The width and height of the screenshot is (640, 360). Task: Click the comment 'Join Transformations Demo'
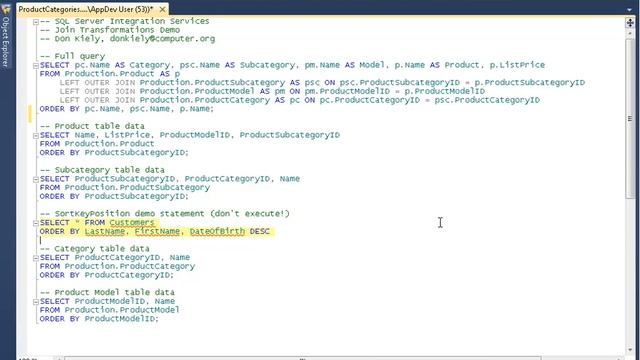point(117,30)
